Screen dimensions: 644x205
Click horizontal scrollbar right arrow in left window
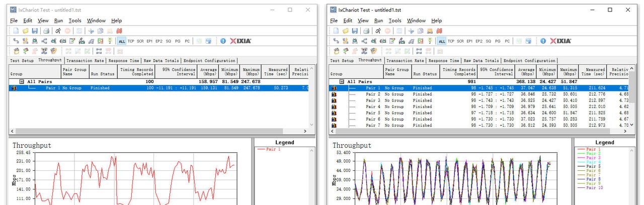pos(305,131)
